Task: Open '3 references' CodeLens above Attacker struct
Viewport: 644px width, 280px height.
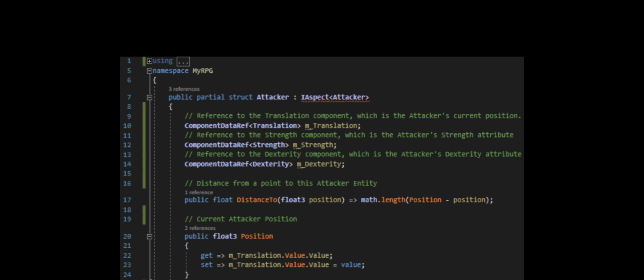Action: click(x=185, y=89)
